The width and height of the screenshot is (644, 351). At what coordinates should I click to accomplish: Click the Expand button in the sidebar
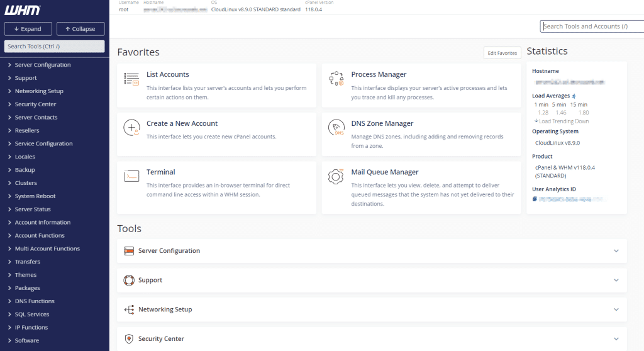click(28, 29)
